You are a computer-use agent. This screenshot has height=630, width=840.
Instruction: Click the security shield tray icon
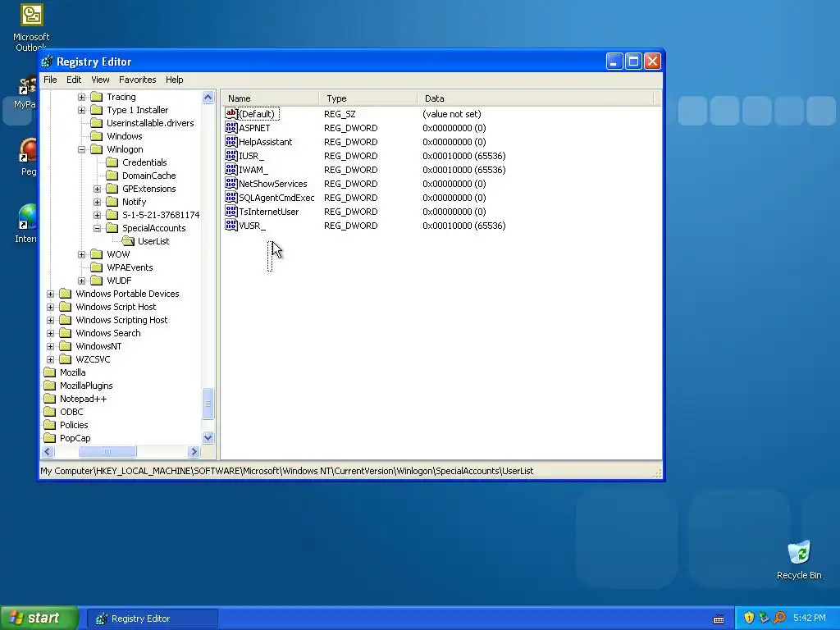[x=749, y=618]
